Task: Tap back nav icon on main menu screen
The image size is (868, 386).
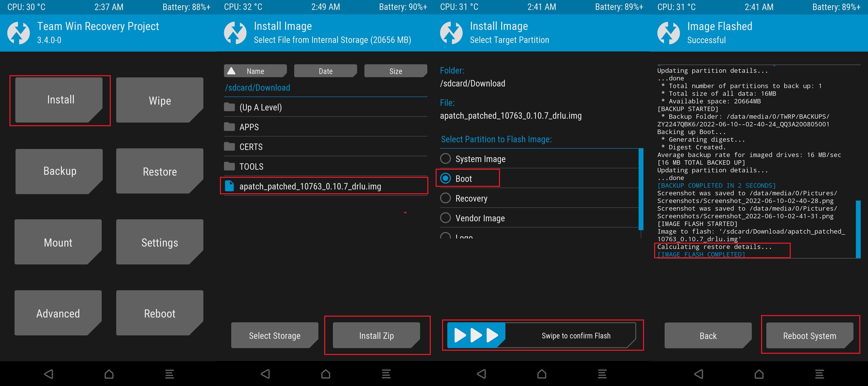Action: click(x=49, y=374)
